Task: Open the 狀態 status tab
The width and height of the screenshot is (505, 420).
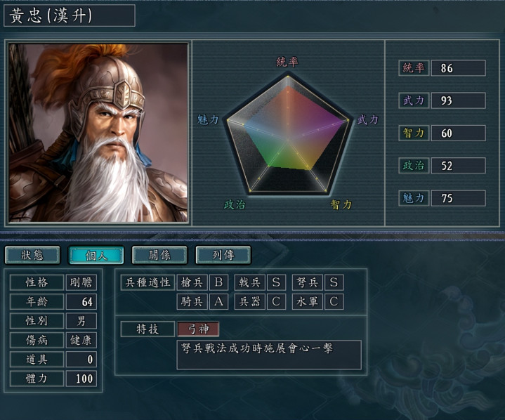Action: (x=32, y=255)
